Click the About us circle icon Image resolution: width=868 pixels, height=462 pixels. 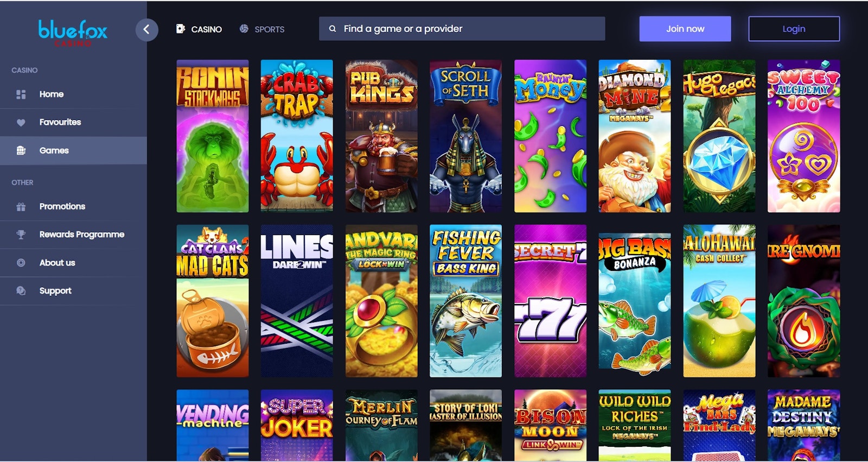point(21,263)
